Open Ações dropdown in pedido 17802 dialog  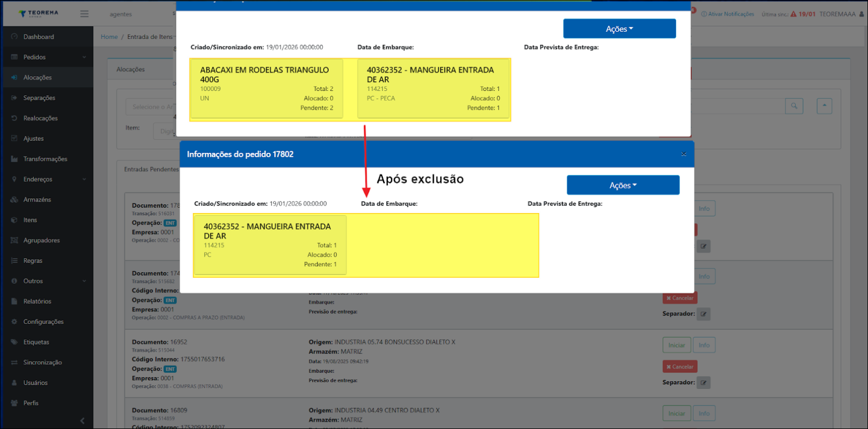point(623,185)
